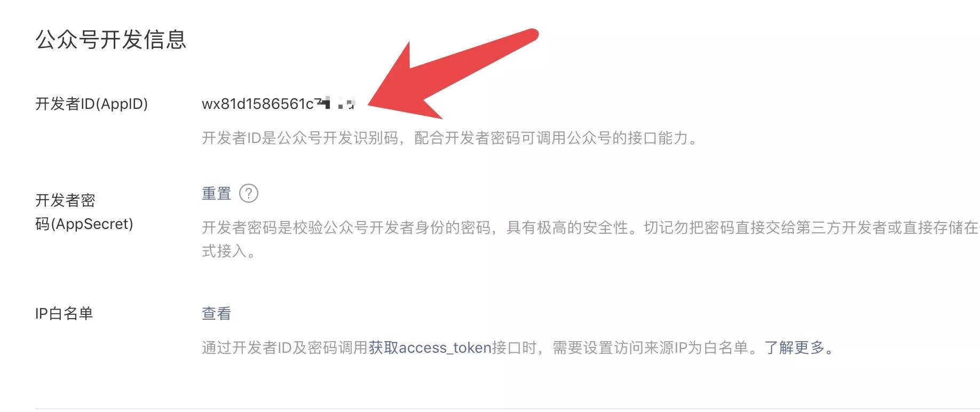Click the text 需要设置访问来源IP为白名单

tap(650, 348)
